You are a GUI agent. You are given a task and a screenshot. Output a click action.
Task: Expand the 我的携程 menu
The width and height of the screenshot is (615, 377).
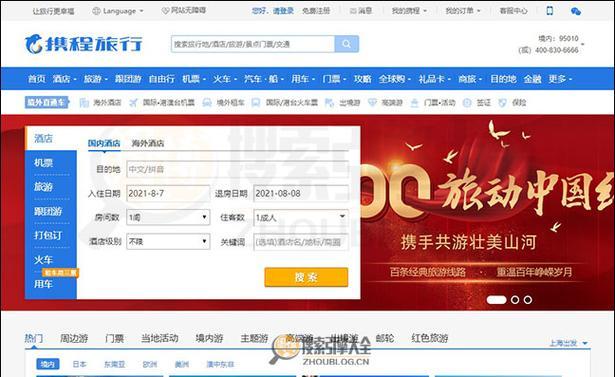(409, 11)
